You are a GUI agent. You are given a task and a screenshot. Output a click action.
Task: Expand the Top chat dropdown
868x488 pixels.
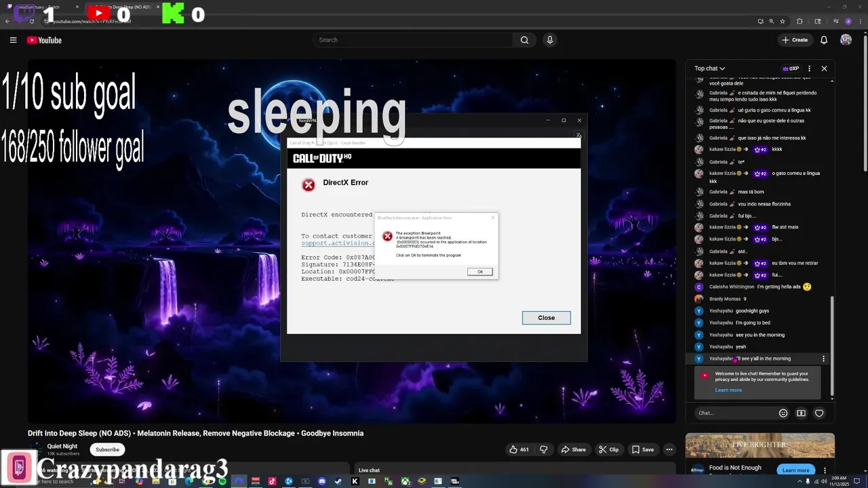tap(709, 68)
